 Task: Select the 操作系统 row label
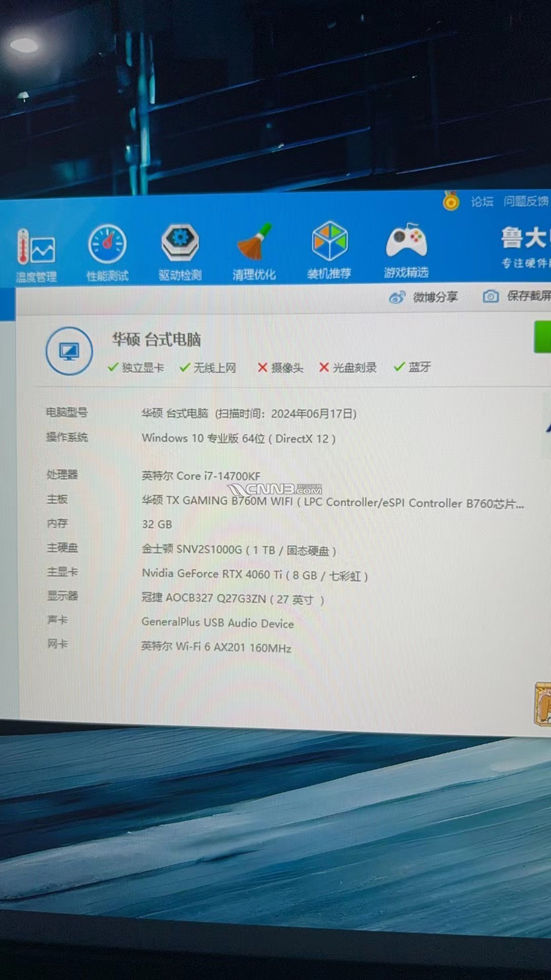(67, 437)
